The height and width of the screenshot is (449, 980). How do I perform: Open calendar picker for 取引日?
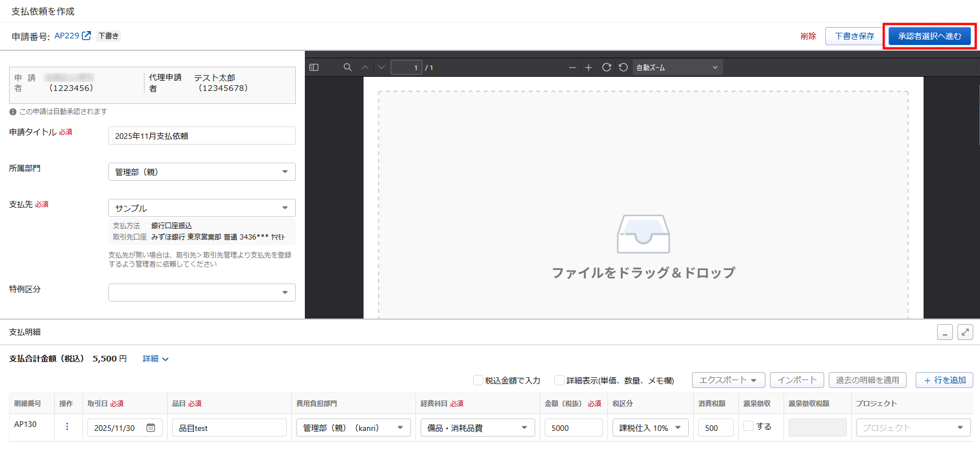point(151,428)
